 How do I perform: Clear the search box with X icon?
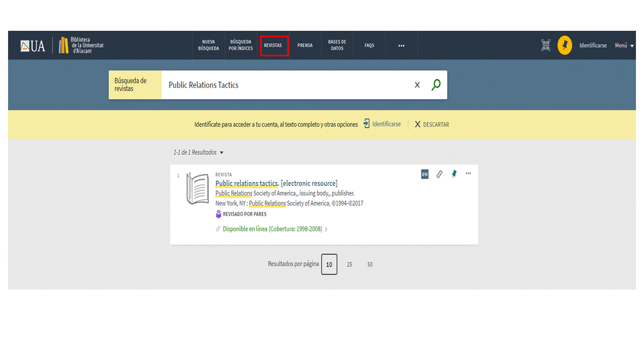[417, 85]
